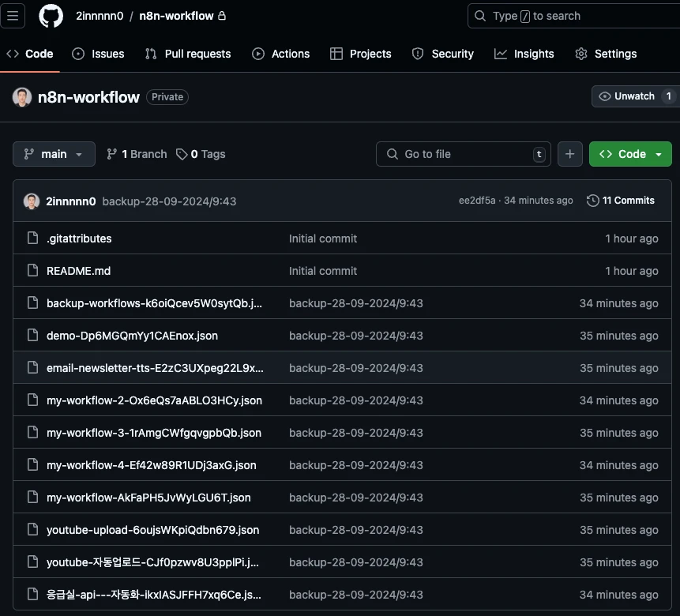
Task: Open email-newsletter-tts-E2zC3UXpeg22L9x file
Action: 155,368
